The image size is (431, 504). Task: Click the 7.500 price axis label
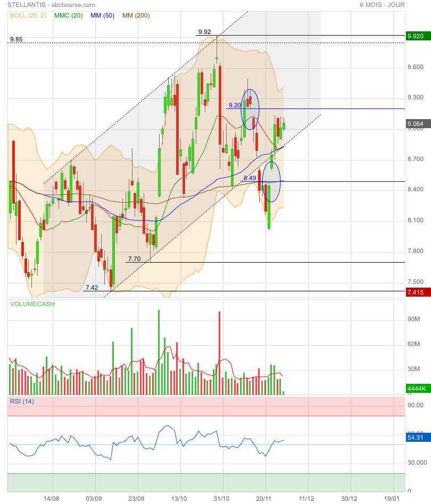click(416, 282)
